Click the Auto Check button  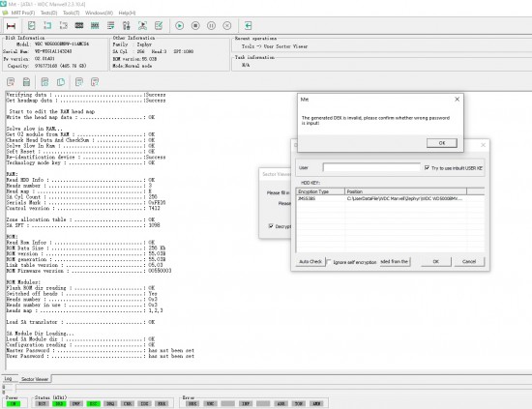[x=310, y=261]
